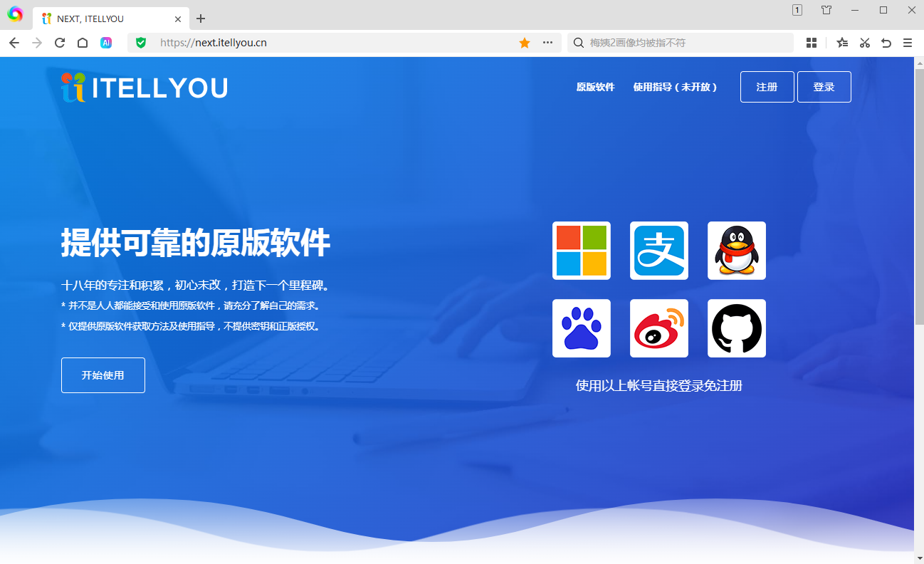The width and height of the screenshot is (924, 564).
Task: Reload the page with the refresh icon
Action: coord(60,43)
